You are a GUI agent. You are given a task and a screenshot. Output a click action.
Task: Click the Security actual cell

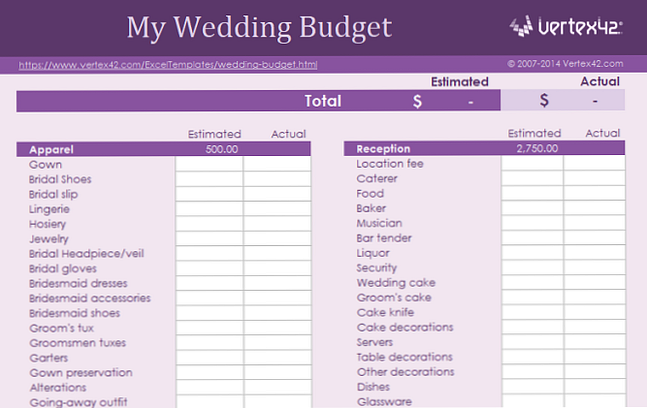coord(594,267)
